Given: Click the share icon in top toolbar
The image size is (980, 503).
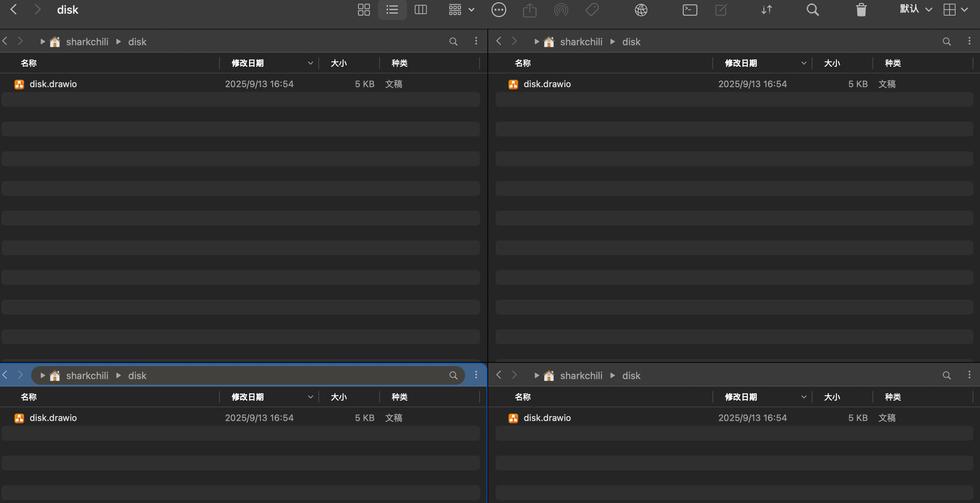Looking at the screenshot, I should point(529,10).
